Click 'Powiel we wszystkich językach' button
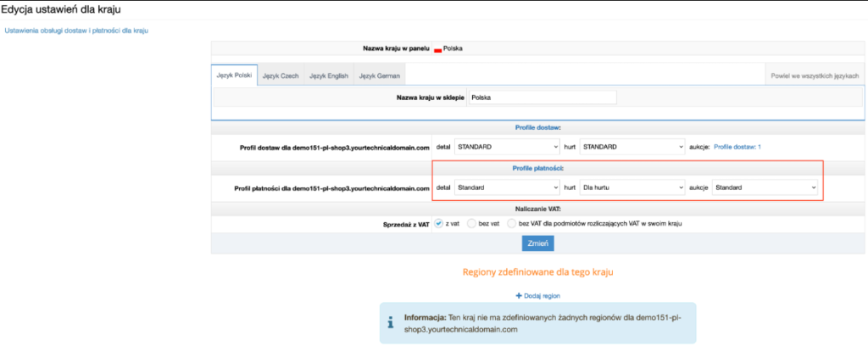Screen dimensions: 868x352 click(x=814, y=75)
